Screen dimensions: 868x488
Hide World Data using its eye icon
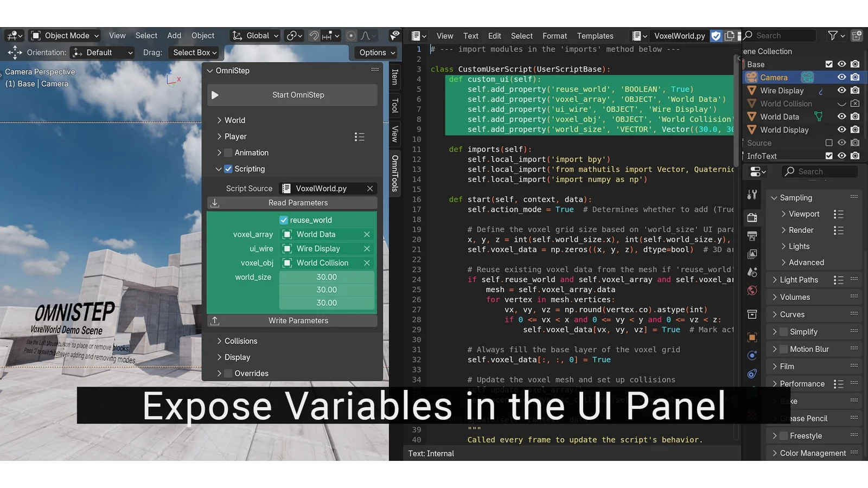(x=841, y=117)
